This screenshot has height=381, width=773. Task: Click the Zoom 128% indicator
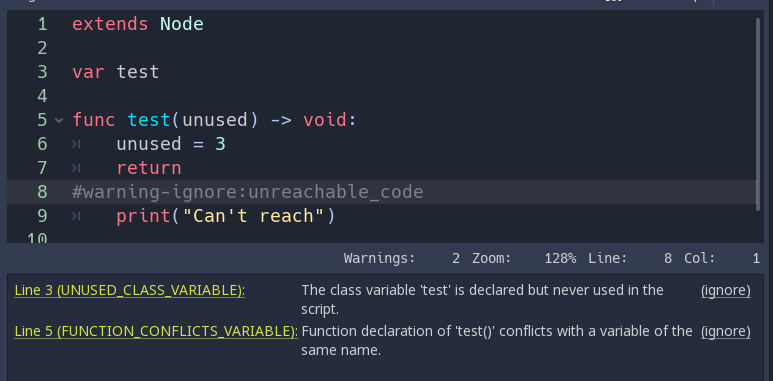coord(524,258)
